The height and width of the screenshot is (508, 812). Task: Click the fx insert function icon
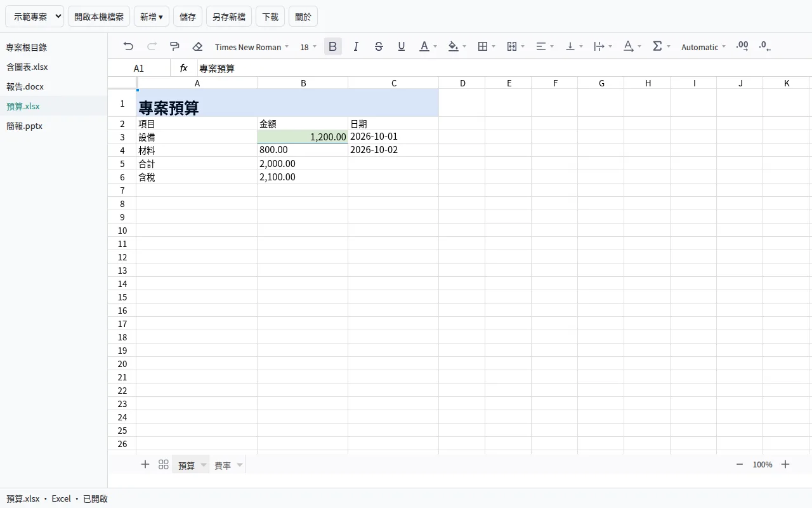click(x=184, y=68)
